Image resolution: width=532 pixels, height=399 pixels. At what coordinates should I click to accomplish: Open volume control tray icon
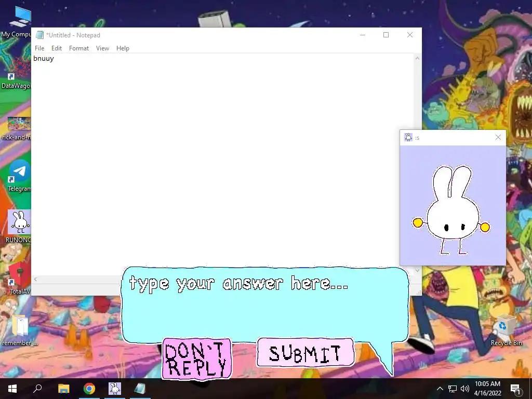point(465,389)
